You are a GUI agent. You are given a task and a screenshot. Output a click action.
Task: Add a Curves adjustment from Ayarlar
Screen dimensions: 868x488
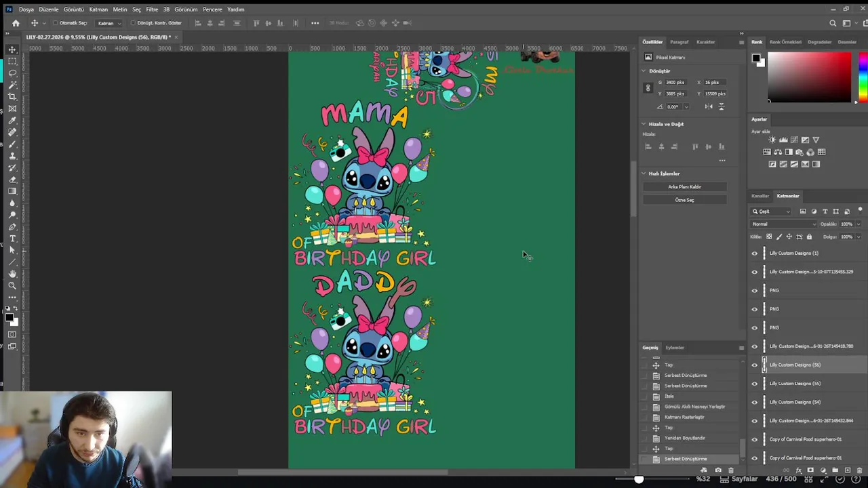pos(794,140)
